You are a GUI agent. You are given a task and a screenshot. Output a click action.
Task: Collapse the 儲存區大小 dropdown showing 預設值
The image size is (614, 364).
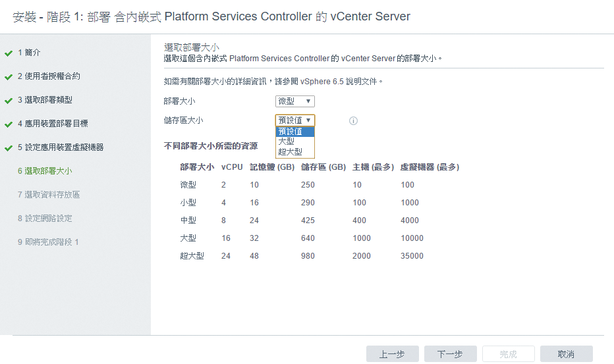tap(295, 120)
